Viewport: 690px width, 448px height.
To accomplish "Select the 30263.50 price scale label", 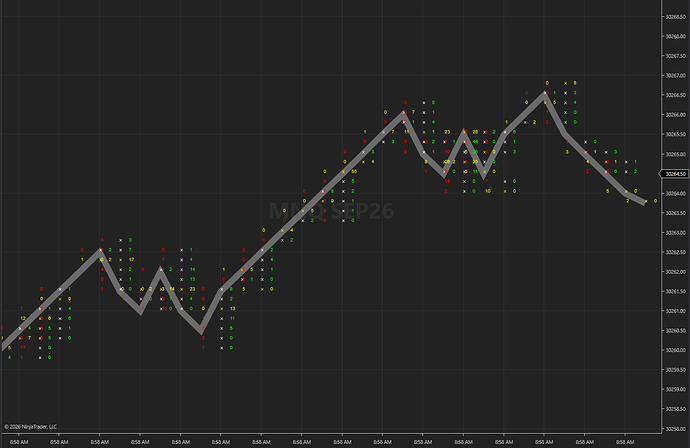I will click(x=675, y=213).
